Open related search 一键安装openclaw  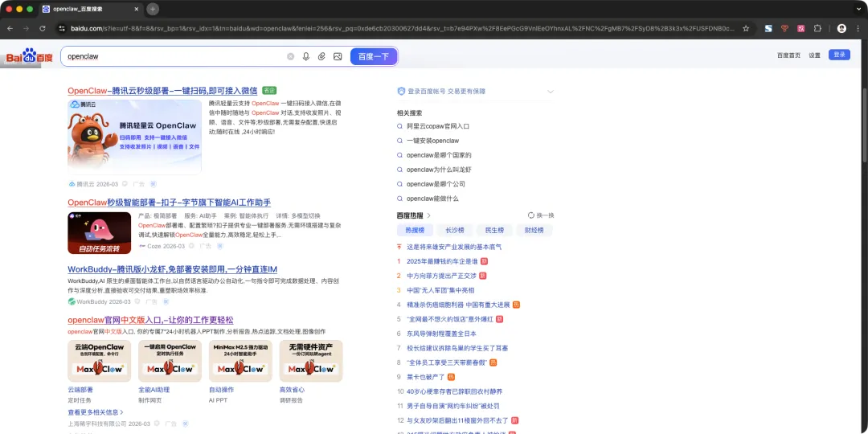pyautogui.click(x=432, y=141)
